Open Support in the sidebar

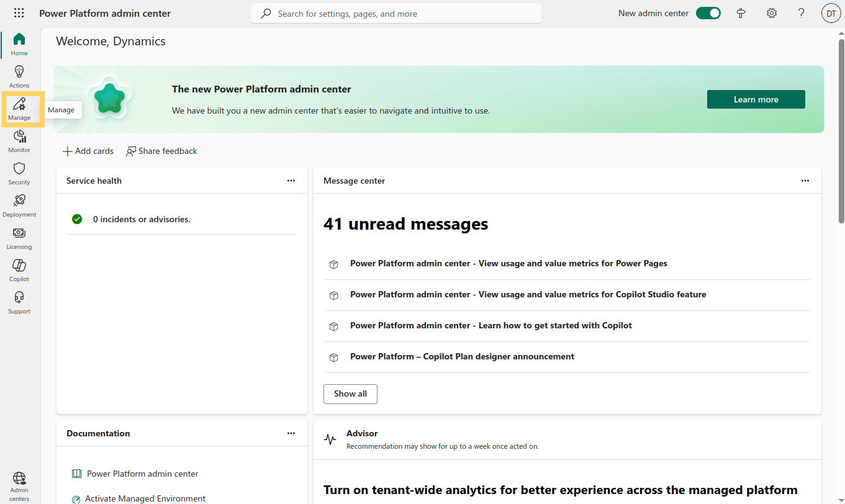coord(19,303)
